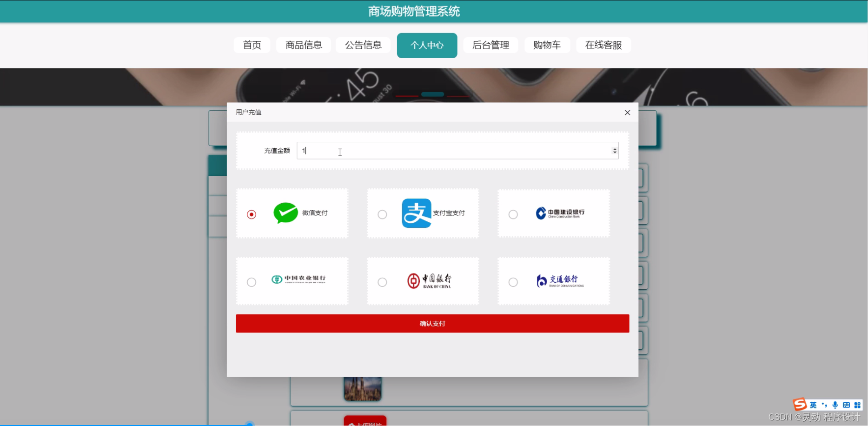Screen dimensions: 868x426
Task: Open the 购物车 tab
Action: click(x=547, y=45)
